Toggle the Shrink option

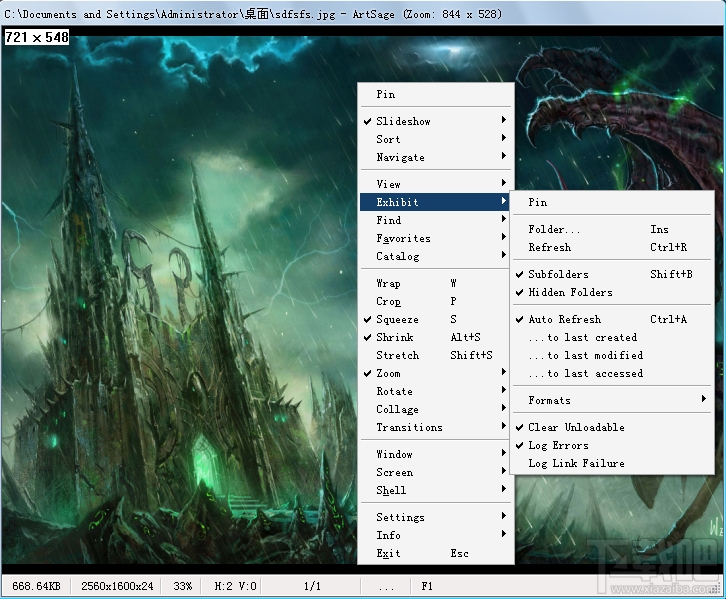pos(436,337)
